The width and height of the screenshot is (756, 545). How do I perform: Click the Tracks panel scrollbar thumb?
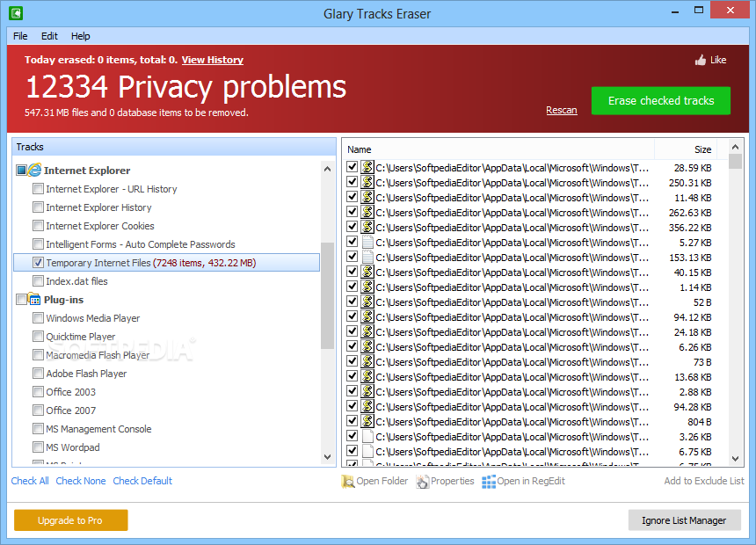327,295
